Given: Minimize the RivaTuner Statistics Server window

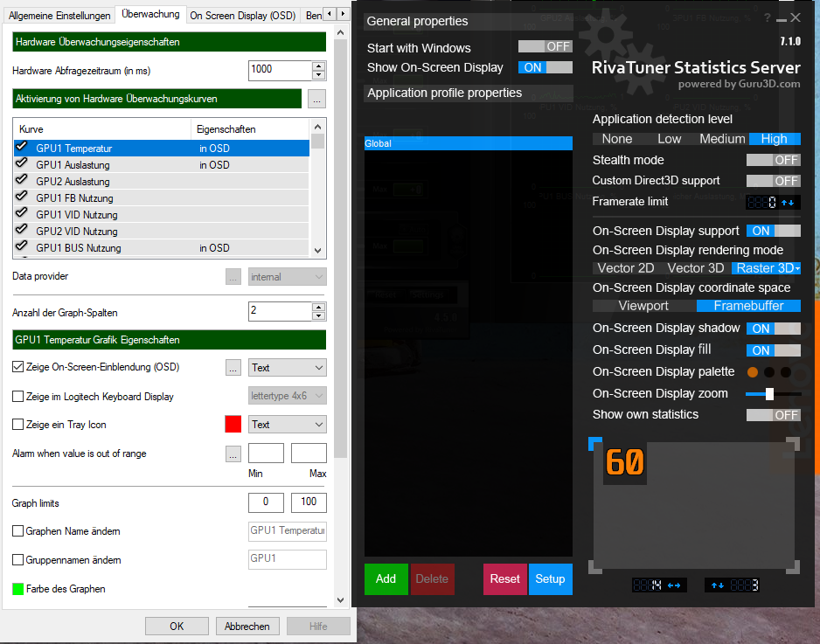Looking at the screenshot, I should pyautogui.click(x=782, y=20).
